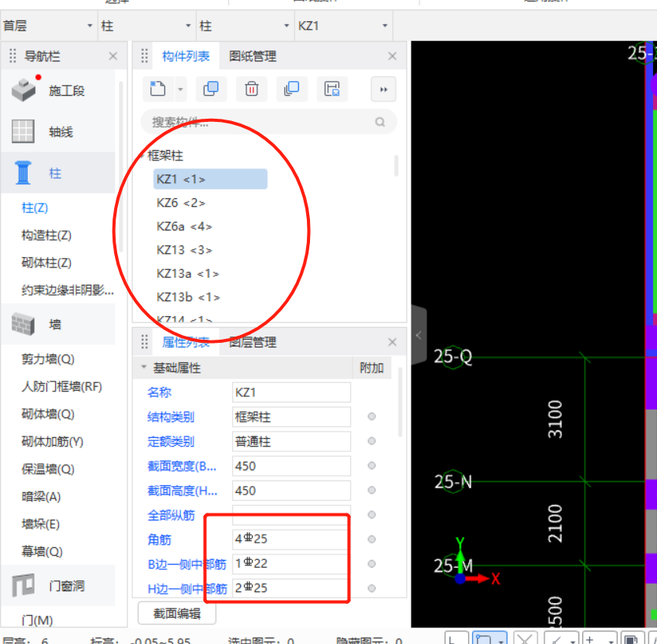Image resolution: width=657 pixels, height=644 pixels.
Task: Collapse the 框架柱 tree group
Action: 143,156
